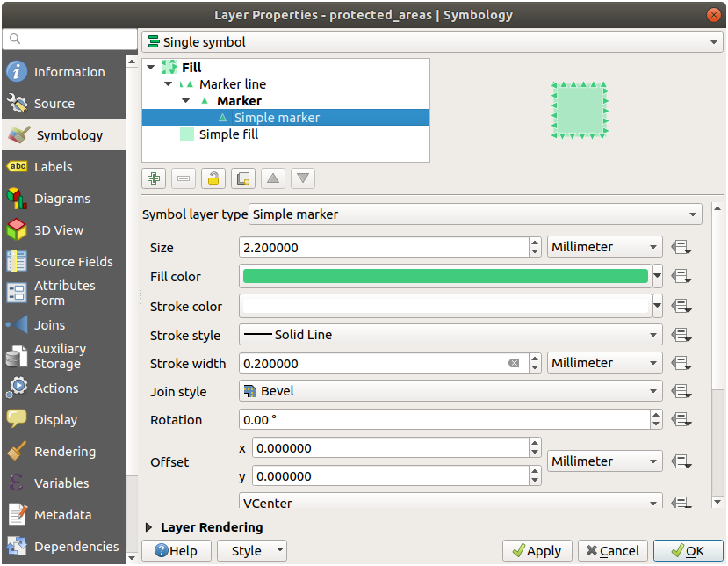
Task: Click the add symbol layer plus icon
Action: [154, 178]
